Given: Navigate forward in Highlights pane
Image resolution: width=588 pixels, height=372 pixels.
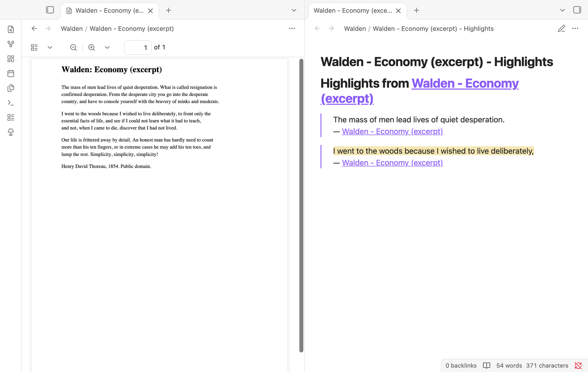Looking at the screenshot, I should (x=331, y=28).
